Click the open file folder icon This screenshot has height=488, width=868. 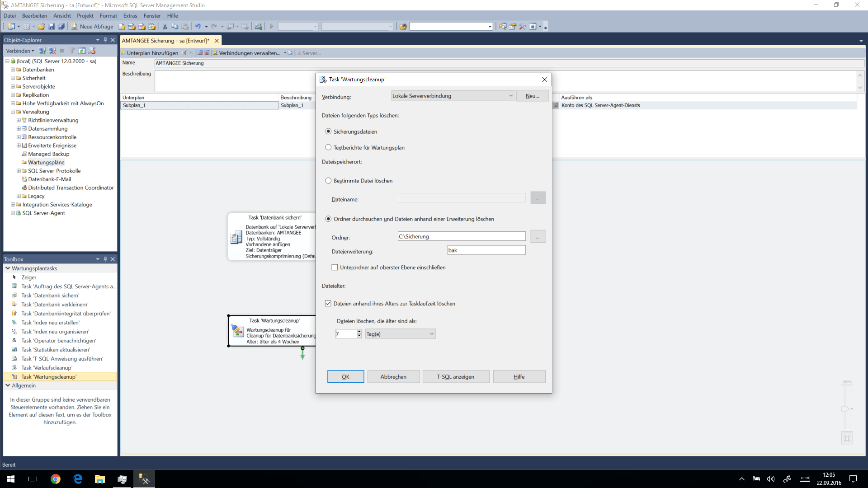click(x=41, y=27)
